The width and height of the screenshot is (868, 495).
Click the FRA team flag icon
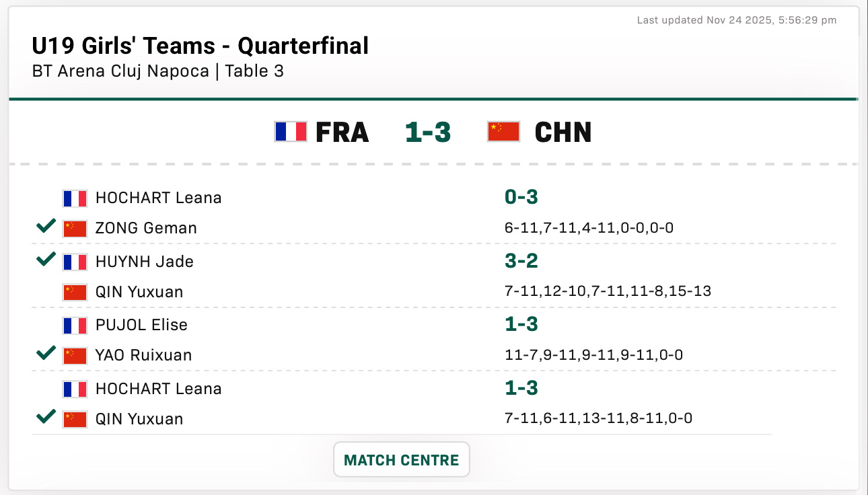click(290, 132)
